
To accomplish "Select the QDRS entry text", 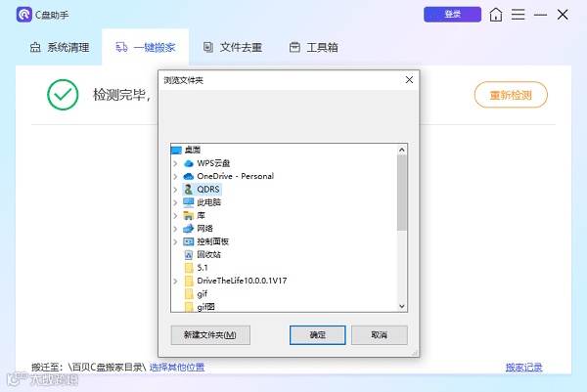I will (x=208, y=190).
